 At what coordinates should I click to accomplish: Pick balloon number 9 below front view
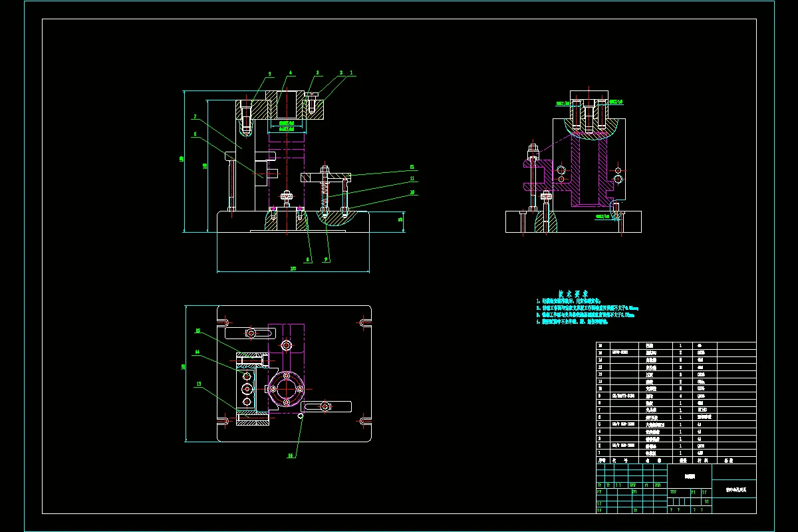pyautogui.click(x=327, y=259)
